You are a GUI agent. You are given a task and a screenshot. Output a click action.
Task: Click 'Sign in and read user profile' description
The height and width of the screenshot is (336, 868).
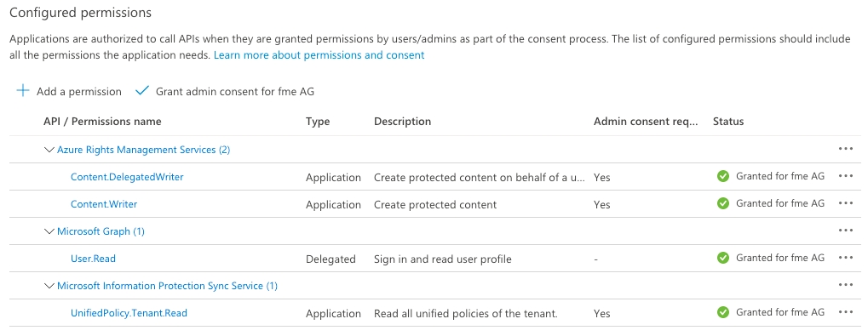[x=443, y=259]
